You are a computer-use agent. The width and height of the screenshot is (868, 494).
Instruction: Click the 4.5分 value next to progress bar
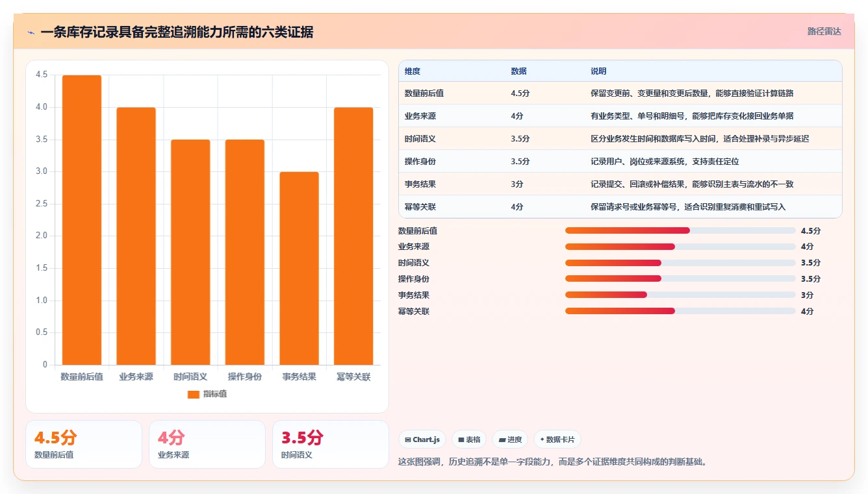tap(811, 231)
